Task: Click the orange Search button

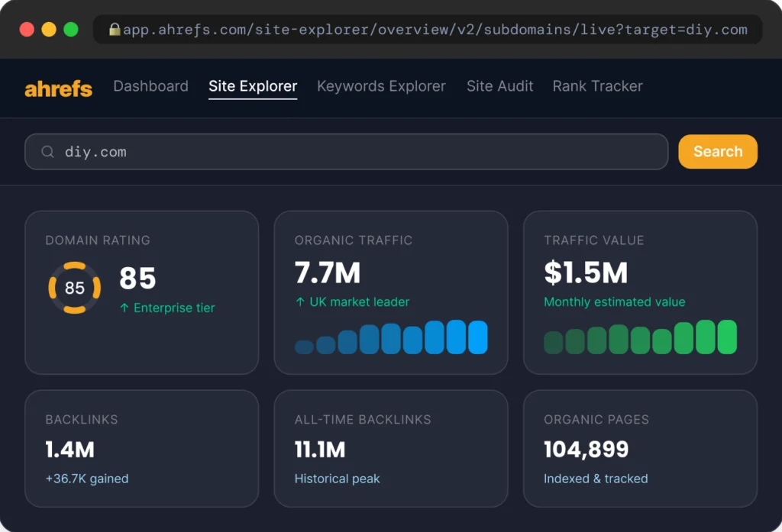Action: [x=718, y=152]
